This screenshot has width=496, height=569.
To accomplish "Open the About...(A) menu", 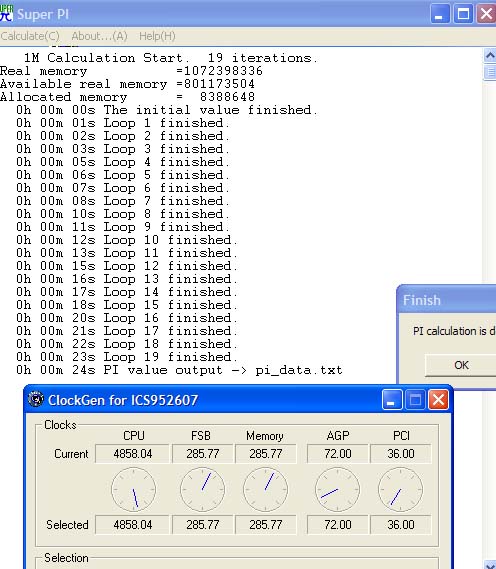I will coord(99,36).
